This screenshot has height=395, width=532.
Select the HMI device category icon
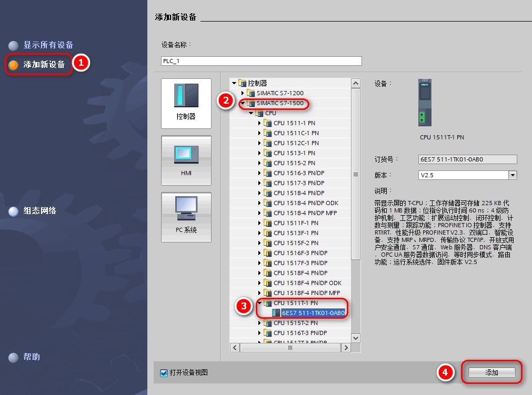click(186, 160)
